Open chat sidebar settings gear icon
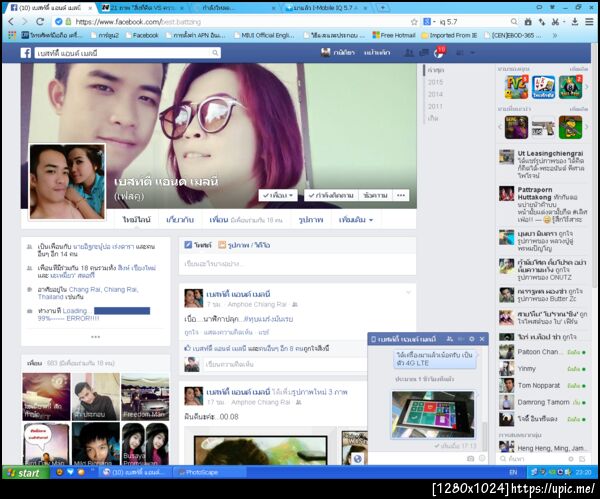Screen dimensions: 600x499 571,458
